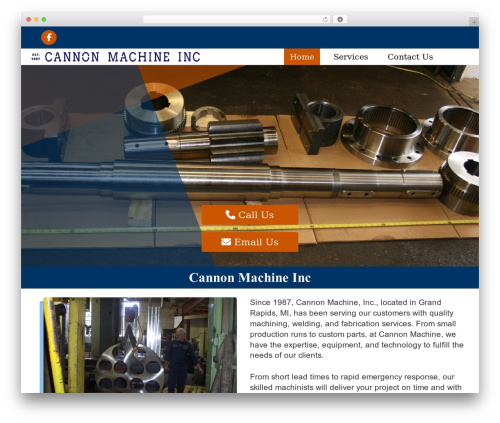Click the Cannon Machine Inc logo
Viewport: 500px width, 423px height.
(116, 57)
